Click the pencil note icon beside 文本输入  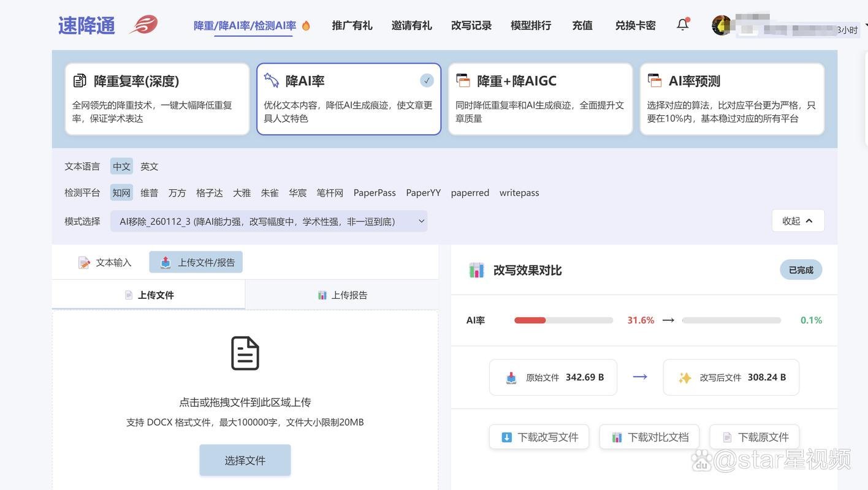pyautogui.click(x=84, y=262)
